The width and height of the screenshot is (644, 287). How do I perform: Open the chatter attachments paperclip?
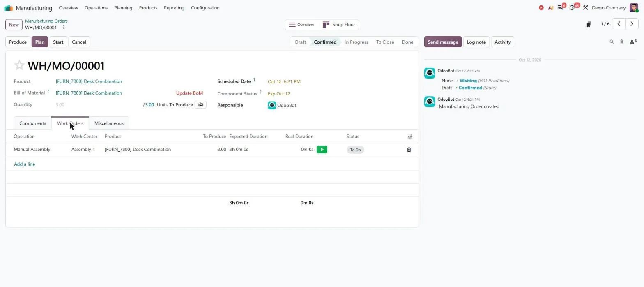pos(622,42)
